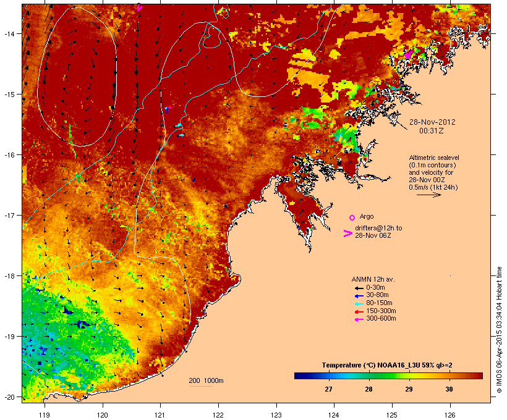Viewport: 507px width, 420px height.
Task: Click the longitude label 122
Action: click(x=218, y=415)
